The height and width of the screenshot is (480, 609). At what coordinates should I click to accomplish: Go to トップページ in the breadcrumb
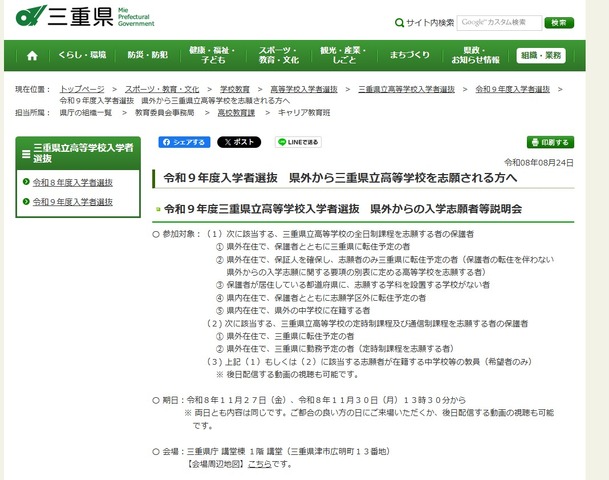(82, 89)
